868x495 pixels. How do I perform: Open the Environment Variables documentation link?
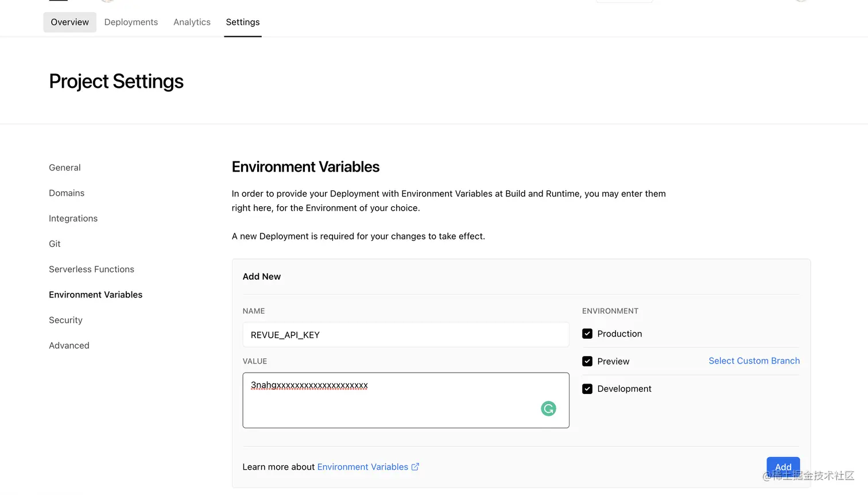point(362,467)
